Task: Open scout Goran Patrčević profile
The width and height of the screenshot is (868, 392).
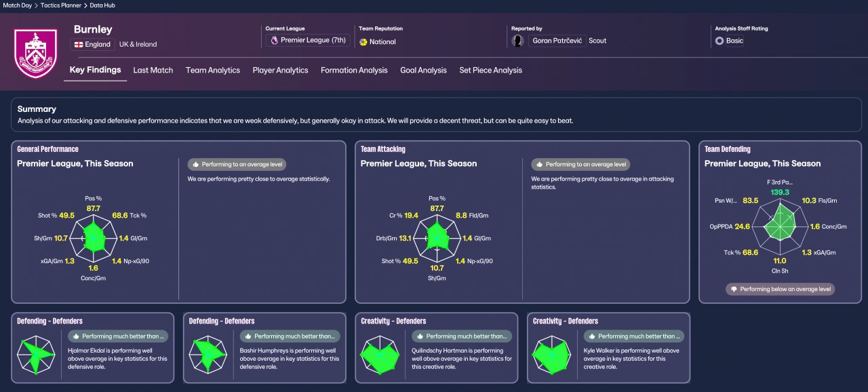Action: [x=559, y=41]
